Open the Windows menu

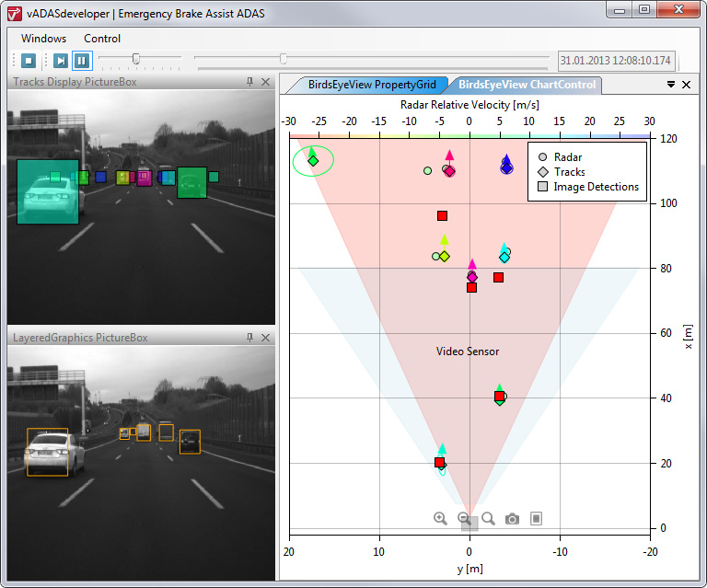tap(44, 39)
